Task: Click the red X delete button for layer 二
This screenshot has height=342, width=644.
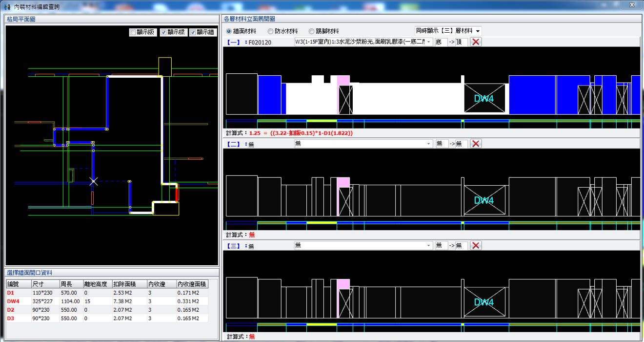Action: 476,144
